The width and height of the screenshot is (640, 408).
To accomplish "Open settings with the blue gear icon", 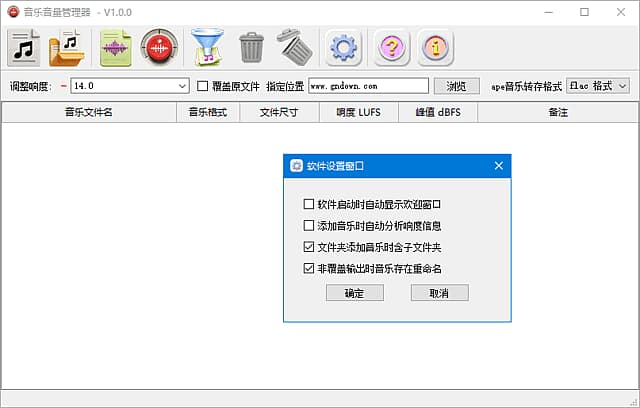I will [x=343, y=48].
